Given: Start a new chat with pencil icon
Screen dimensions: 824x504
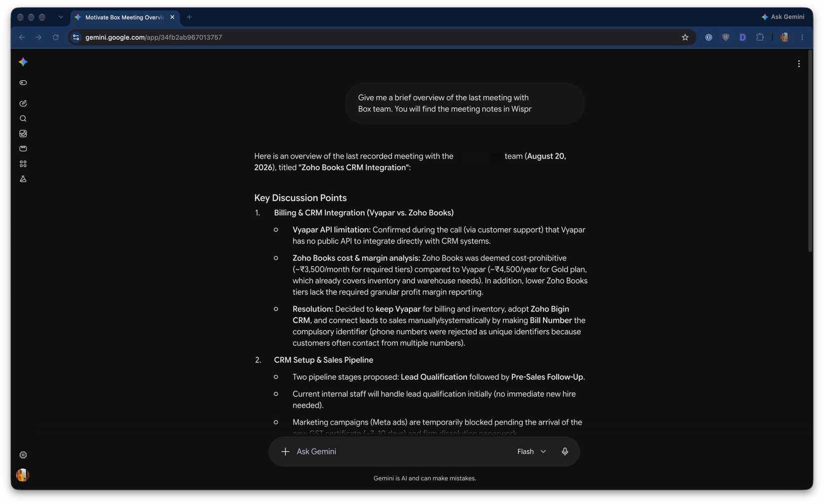Looking at the screenshot, I should click(23, 103).
